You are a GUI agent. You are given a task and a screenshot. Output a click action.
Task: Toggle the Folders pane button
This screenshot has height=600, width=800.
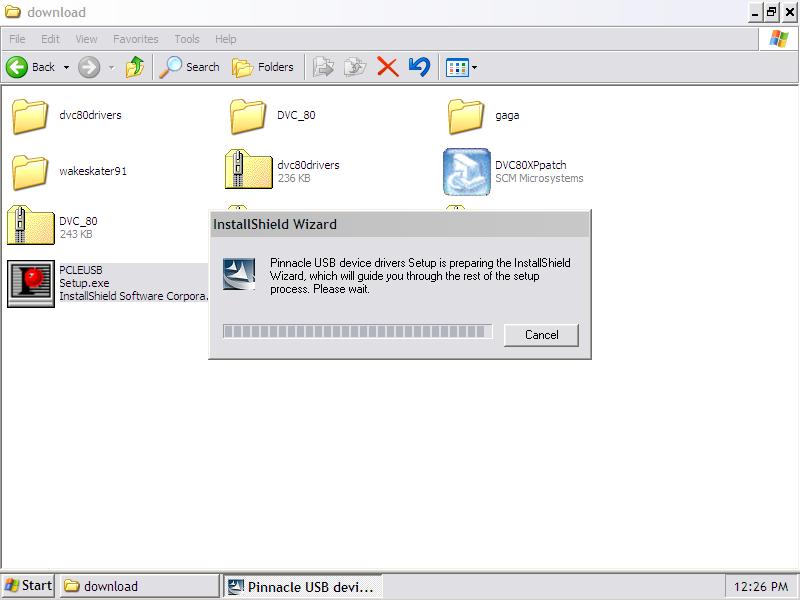264,67
